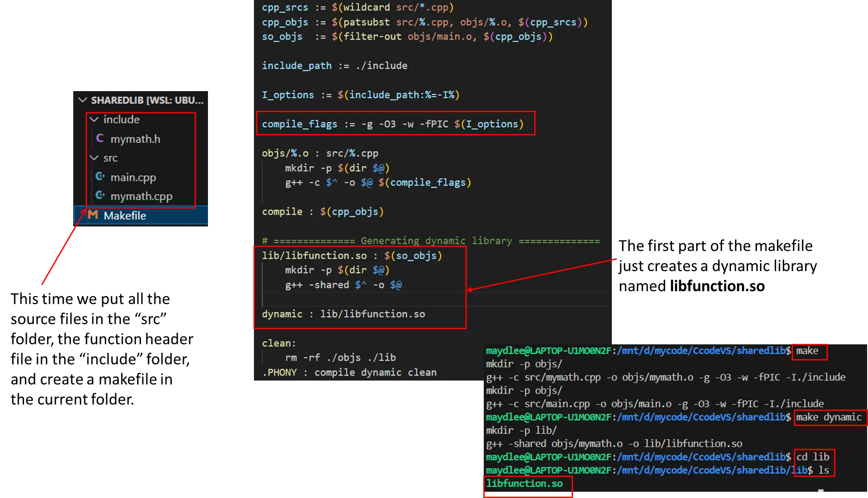
Task: Click the lib/libfunction.so target line
Action: [352, 255]
